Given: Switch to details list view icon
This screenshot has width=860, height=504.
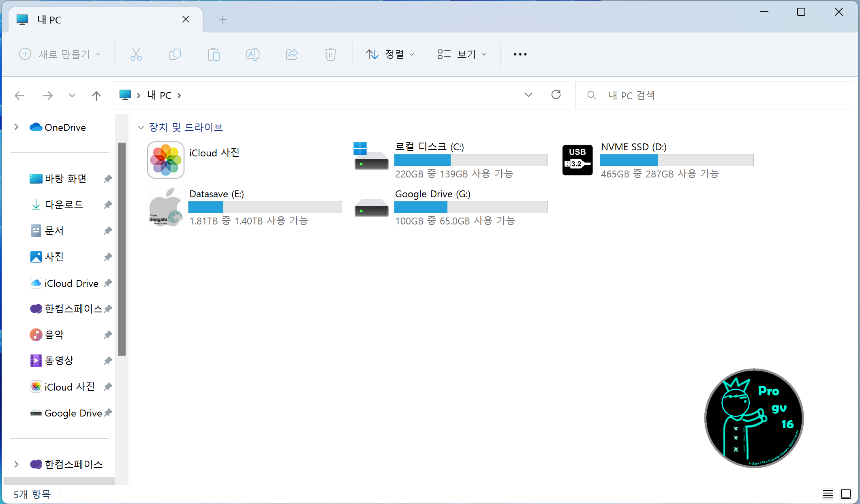Looking at the screenshot, I should click(828, 494).
